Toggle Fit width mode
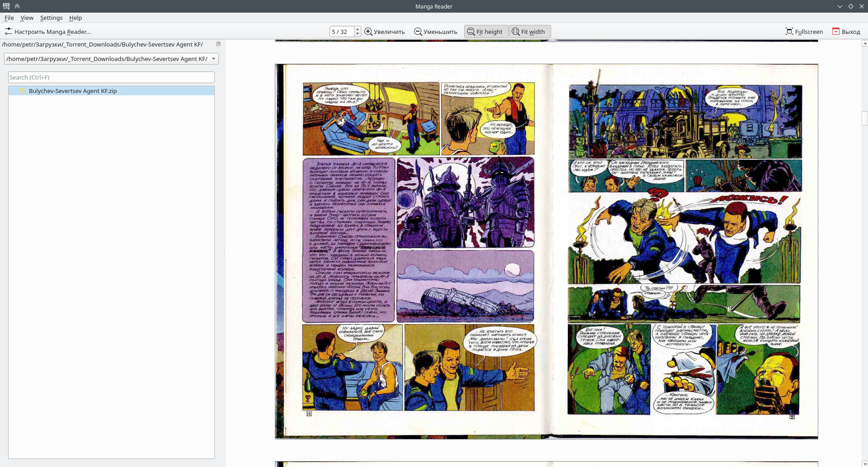Image resolution: width=868 pixels, height=467 pixels. pyautogui.click(x=530, y=32)
